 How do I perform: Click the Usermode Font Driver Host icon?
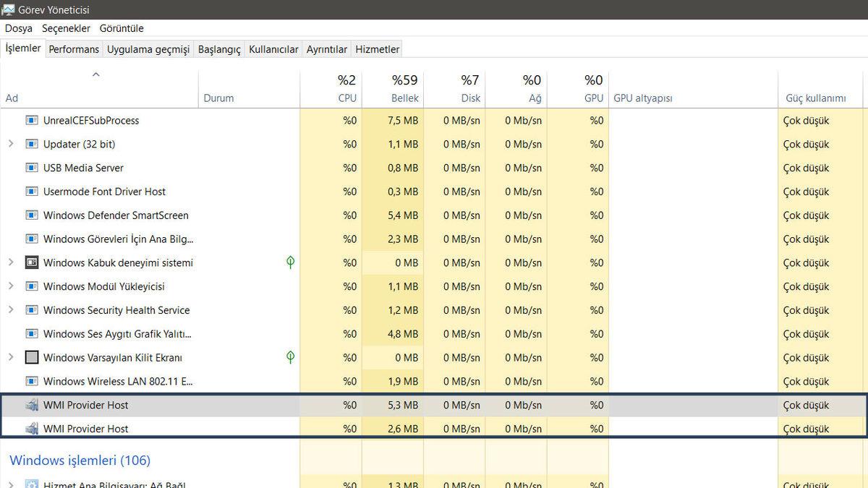(x=32, y=192)
